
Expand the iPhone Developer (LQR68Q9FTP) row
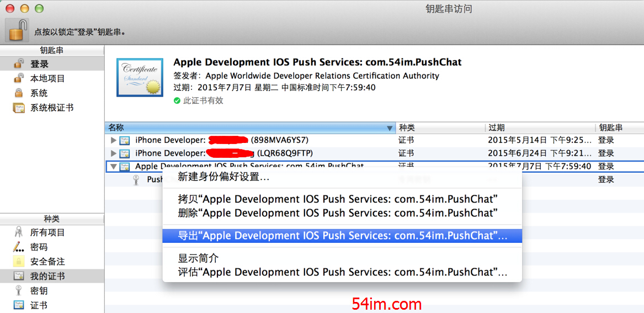(114, 153)
